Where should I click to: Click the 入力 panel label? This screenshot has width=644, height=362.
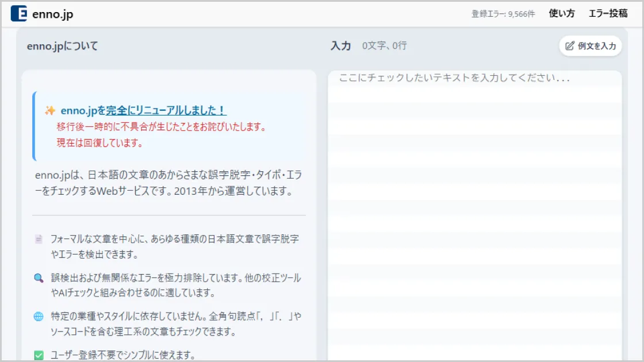(340, 46)
